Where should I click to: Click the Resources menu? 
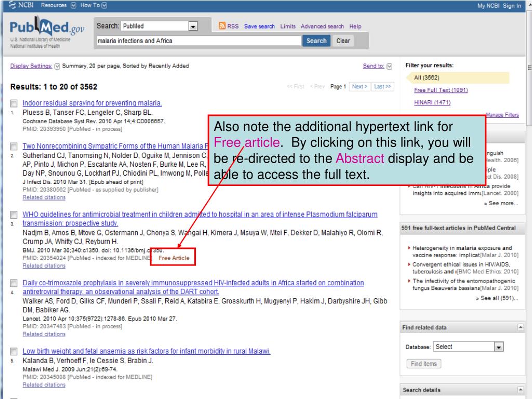54,5
